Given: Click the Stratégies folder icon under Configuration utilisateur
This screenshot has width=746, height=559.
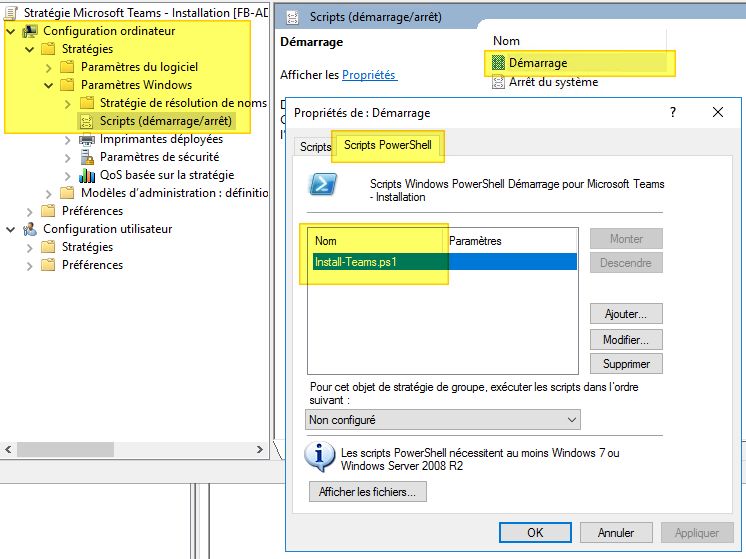Looking at the screenshot, I should pos(48,247).
